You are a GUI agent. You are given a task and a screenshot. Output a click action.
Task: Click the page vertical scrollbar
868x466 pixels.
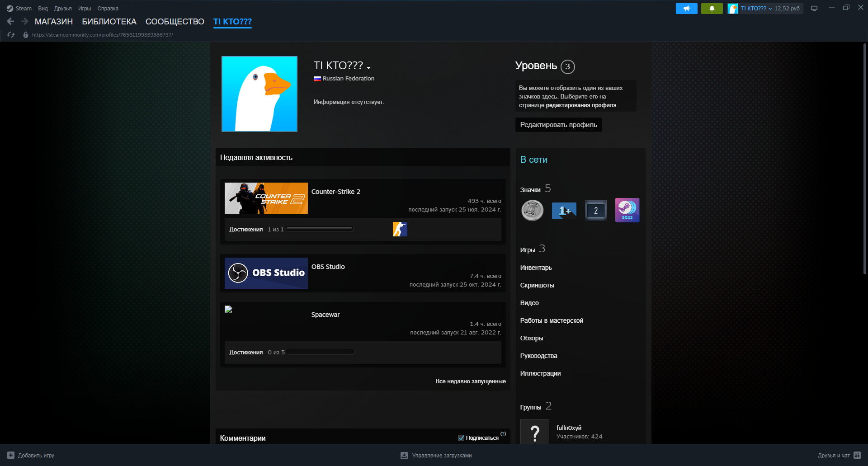coord(864,158)
